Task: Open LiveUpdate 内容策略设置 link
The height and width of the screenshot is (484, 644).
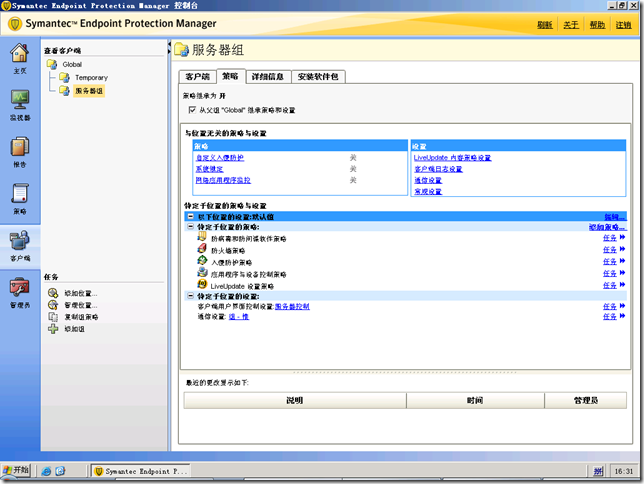Action: point(452,158)
